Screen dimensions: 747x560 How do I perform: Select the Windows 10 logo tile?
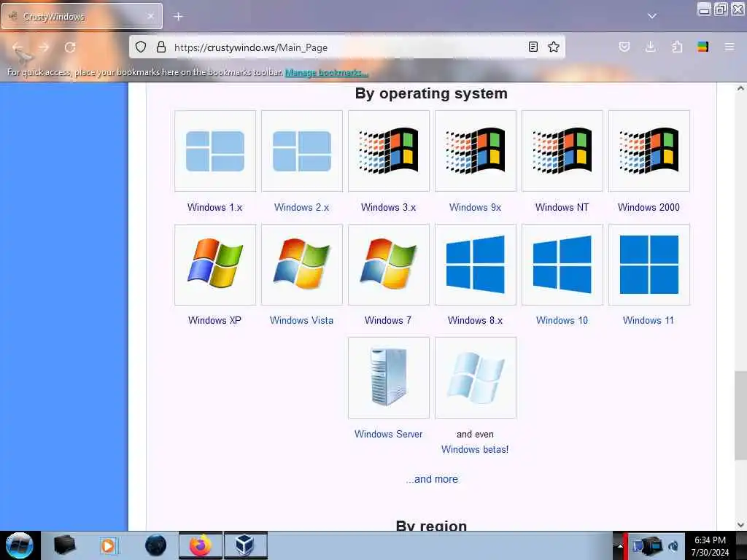coord(562,264)
